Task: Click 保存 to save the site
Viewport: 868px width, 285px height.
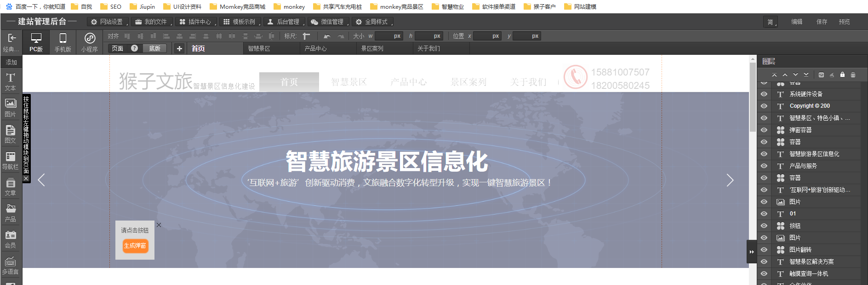Action: (822, 22)
